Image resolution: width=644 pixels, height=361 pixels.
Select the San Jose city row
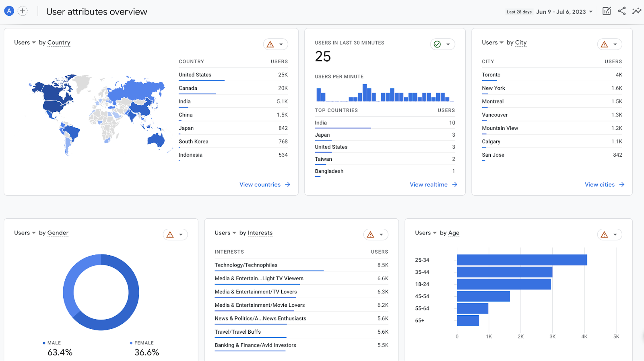click(x=552, y=155)
